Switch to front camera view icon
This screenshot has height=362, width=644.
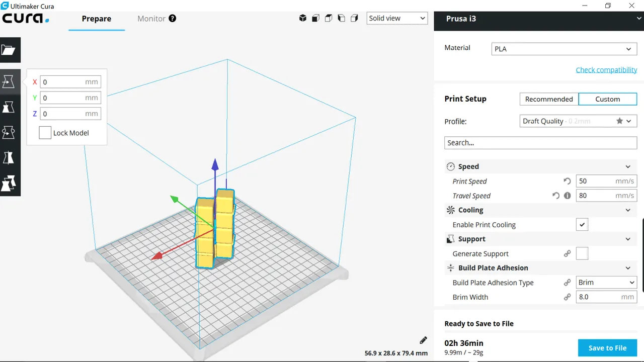click(315, 18)
